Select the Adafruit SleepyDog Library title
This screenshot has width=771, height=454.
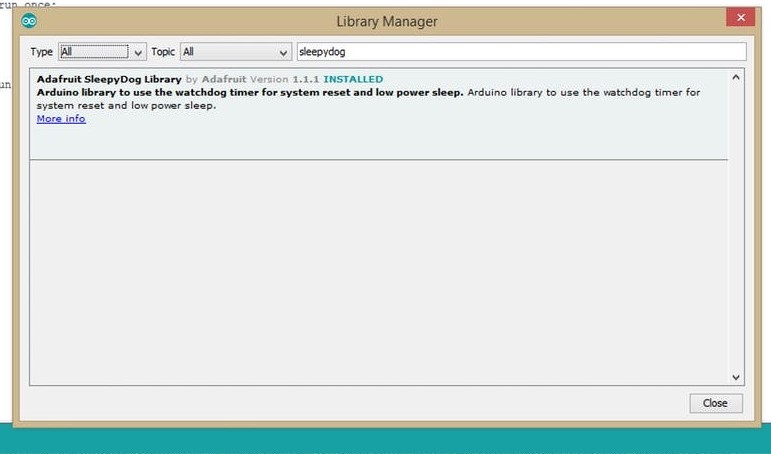(x=109, y=79)
